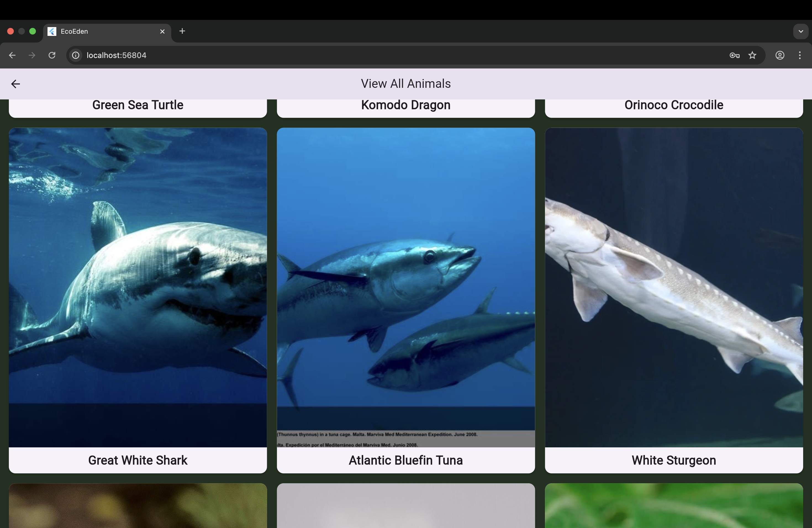The height and width of the screenshot is (528, 812).
Task: Click browser forward navigation arrow
Action: click(32, 55)
